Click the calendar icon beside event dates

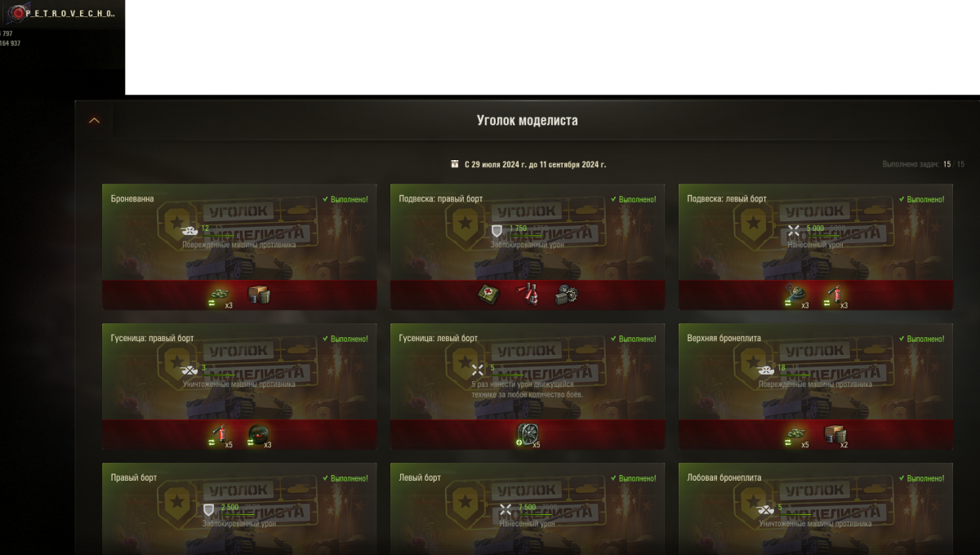pyautogui.click(x=455, y=164)
